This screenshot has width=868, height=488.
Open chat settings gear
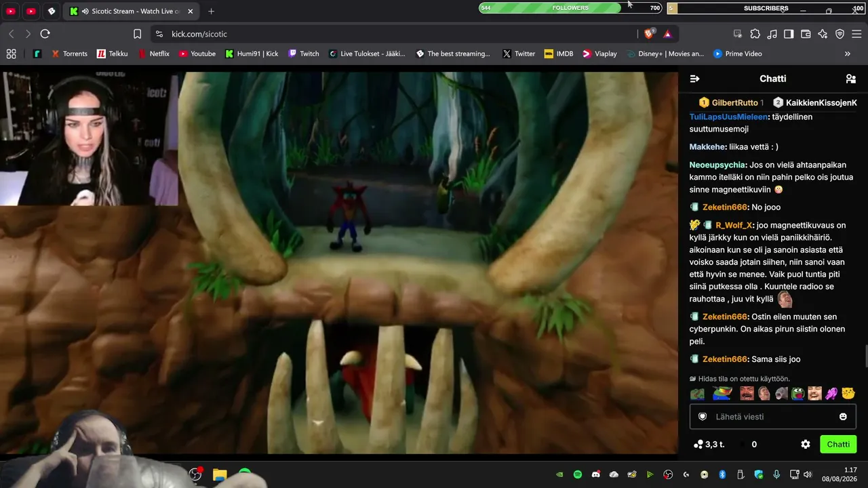pyautogui.click(x=806, y=445)
